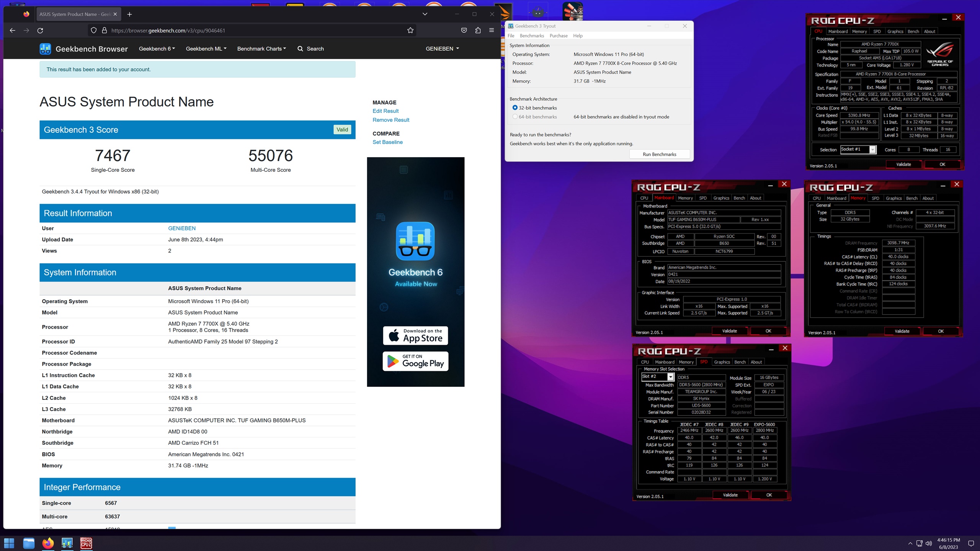980x551 pixels.
Task: Open the Windows Start menu
Action: pos(9,543)
